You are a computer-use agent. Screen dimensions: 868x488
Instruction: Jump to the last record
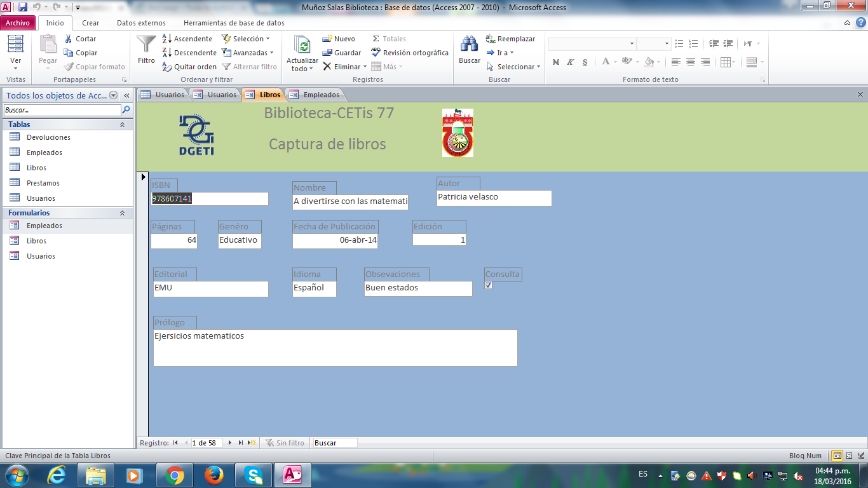241,443
